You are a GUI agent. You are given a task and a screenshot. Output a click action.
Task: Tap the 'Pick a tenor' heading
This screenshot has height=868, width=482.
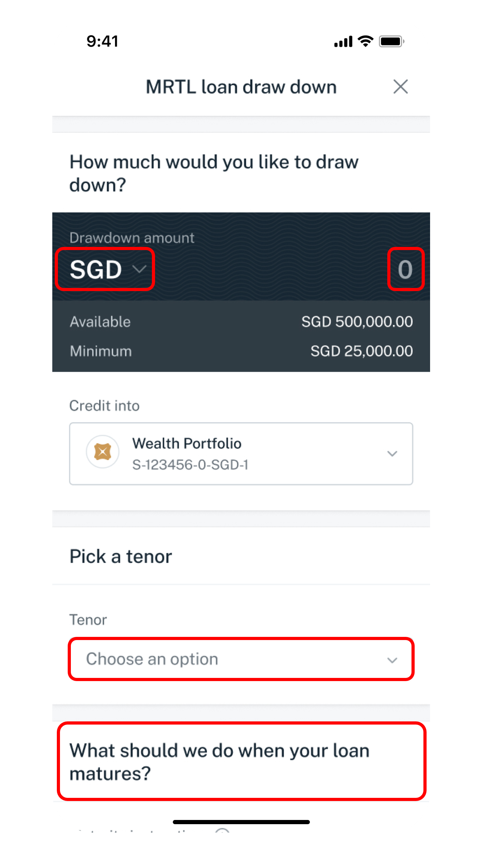(x=121, y=557)
